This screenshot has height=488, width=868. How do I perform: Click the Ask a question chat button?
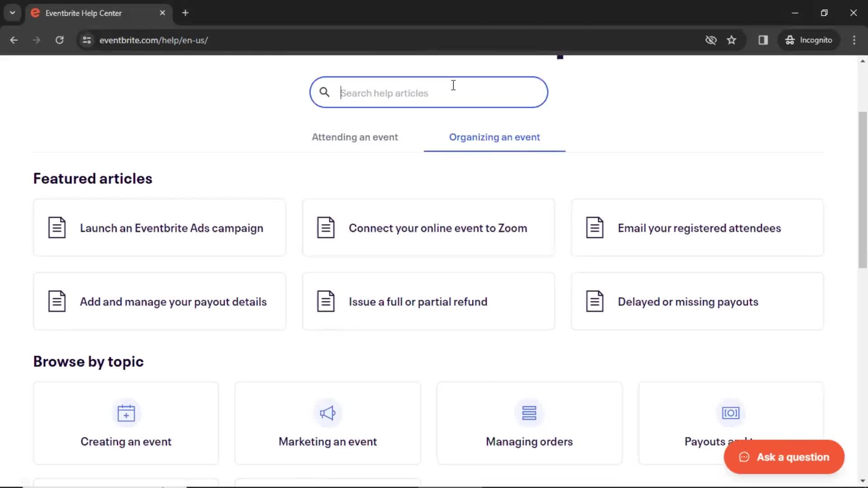(784, 457)
